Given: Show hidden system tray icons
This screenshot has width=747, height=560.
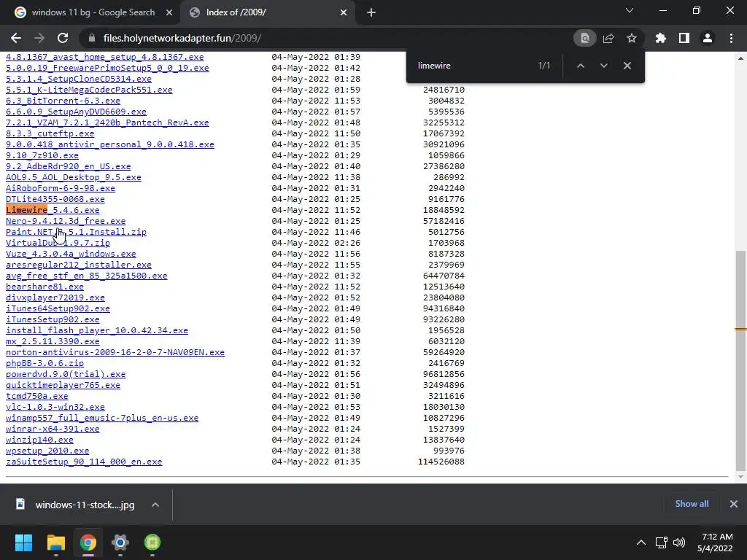Looking at the screenshot, I should (x=641, y=542).
